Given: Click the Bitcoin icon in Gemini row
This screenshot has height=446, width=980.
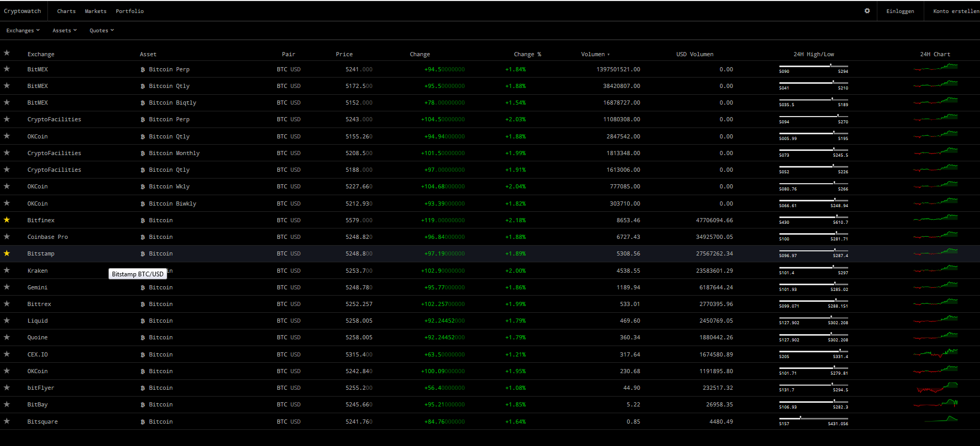Looking at the screenshot, I should [x=143, y=288].
